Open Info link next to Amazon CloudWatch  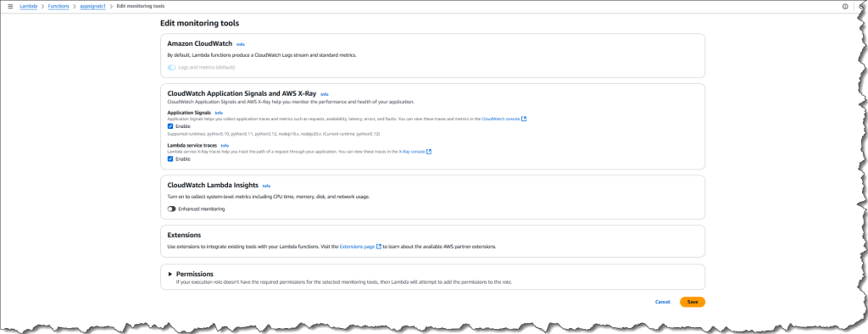[240, 44]
